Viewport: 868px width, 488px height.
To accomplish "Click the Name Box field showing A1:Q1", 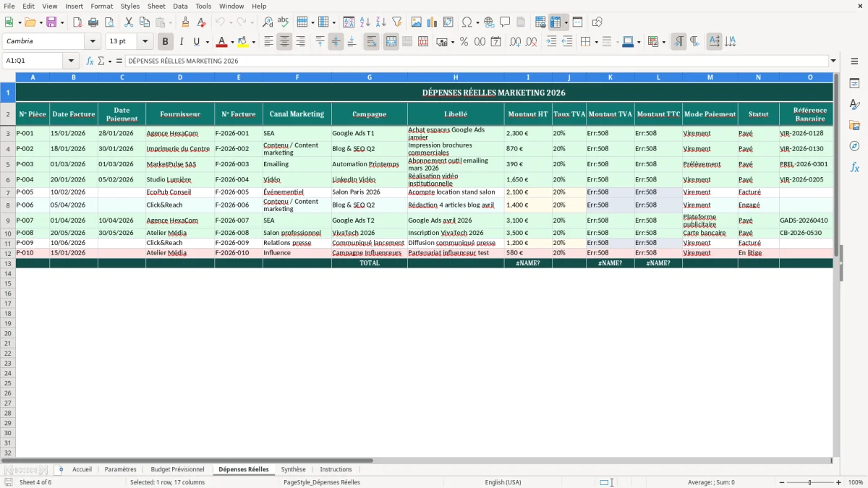I will 33,61.
